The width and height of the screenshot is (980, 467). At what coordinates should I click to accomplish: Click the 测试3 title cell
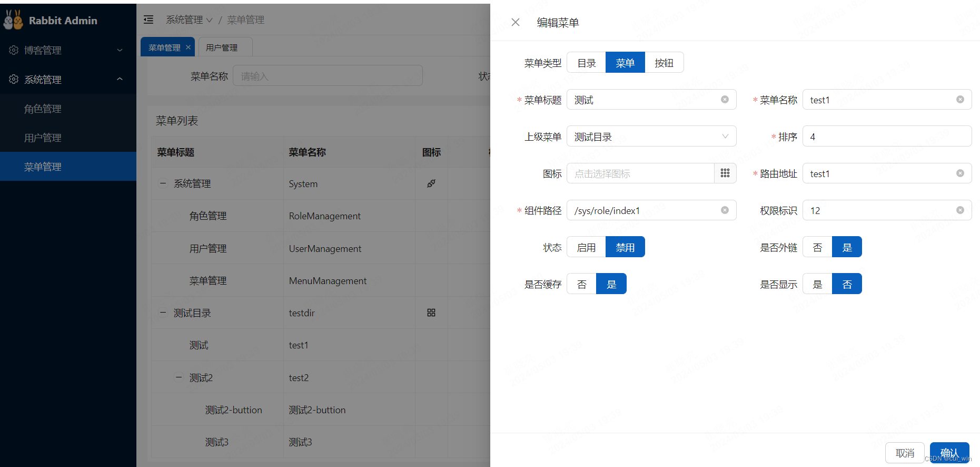click(217, 442)
